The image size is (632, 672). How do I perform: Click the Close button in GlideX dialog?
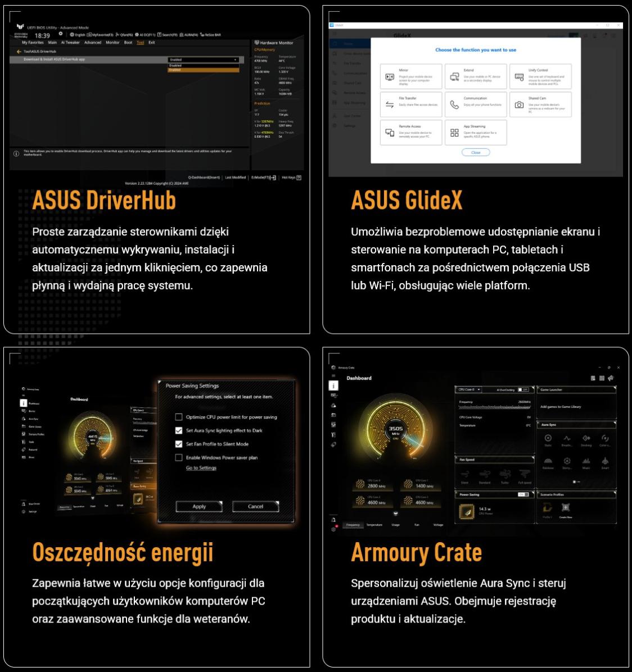[x=476, y=153]
